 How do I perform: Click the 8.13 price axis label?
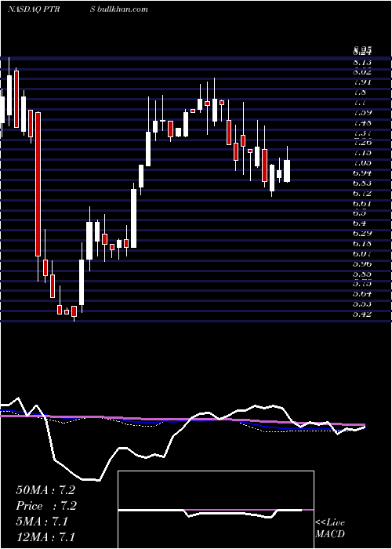click(362, 62)
